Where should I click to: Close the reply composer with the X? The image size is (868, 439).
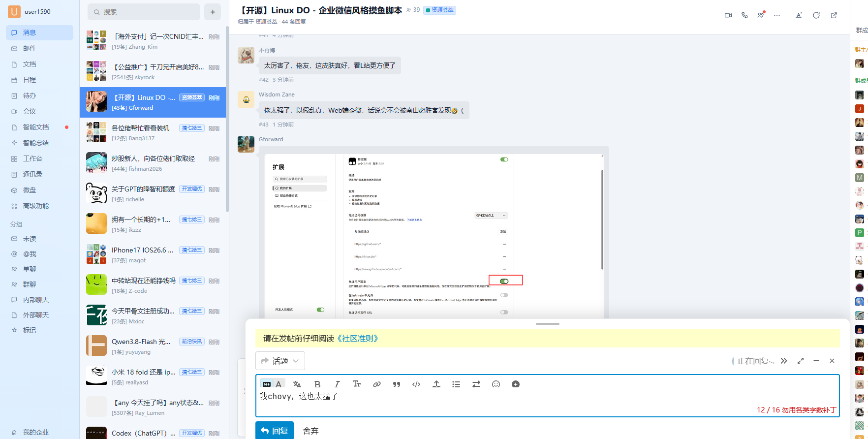(x=832, y=361)
